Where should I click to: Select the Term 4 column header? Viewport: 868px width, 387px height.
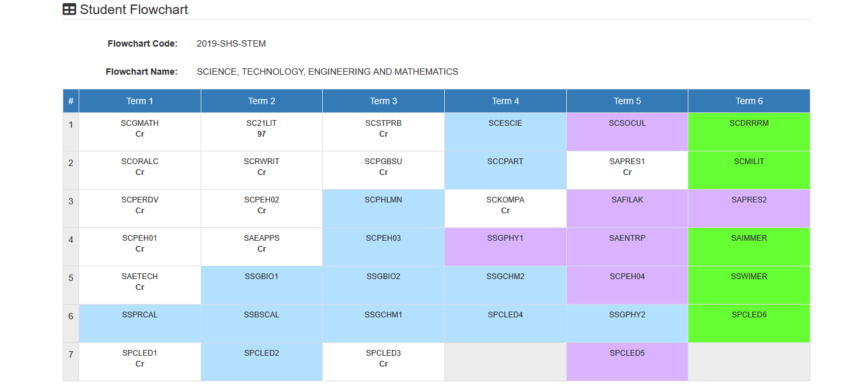pyautogui.click(x=506, y=101)
